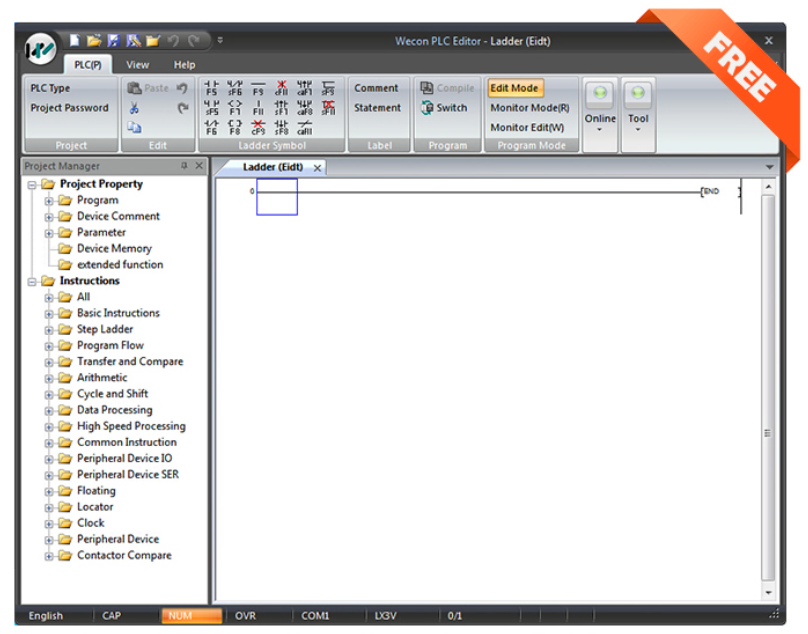Draw horizontal line with F9 symbol
The image size is (808, 634).
click(x=258, y=88)
